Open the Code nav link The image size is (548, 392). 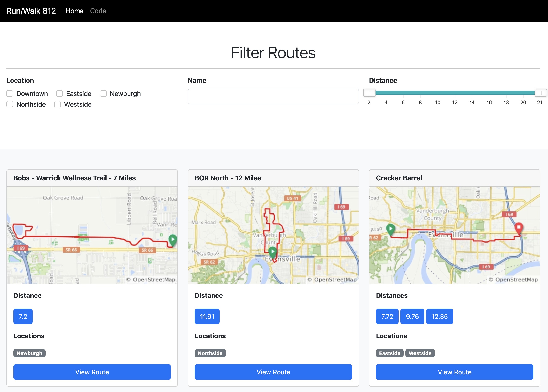[98, 11]
